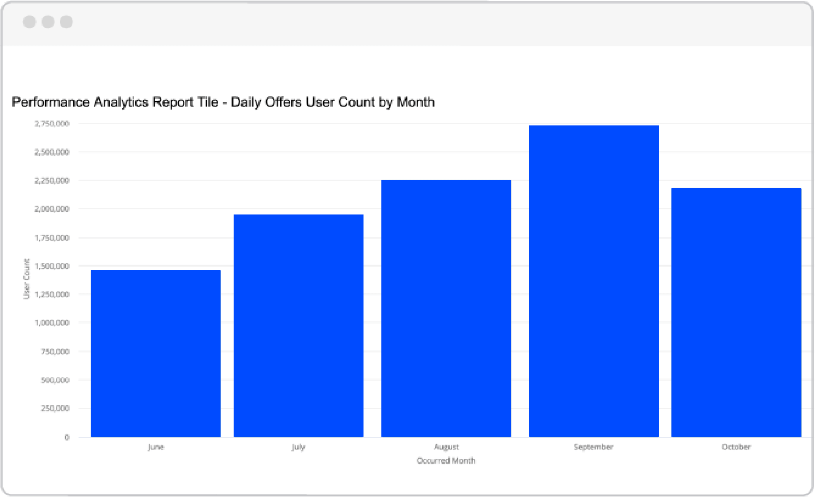Click the 250,000 y-axis label
The image size is (815, 504).
(x=55, y=408)
